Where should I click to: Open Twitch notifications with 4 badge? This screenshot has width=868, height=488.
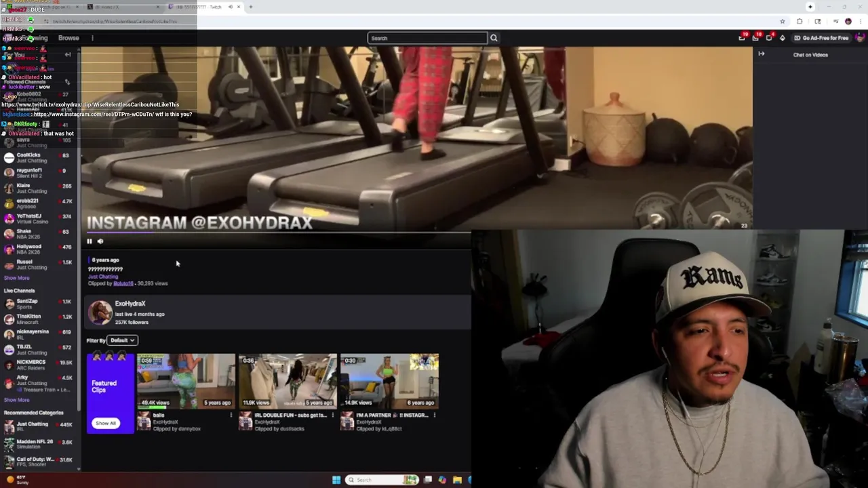pyautogui.click(x=769, y=38)
